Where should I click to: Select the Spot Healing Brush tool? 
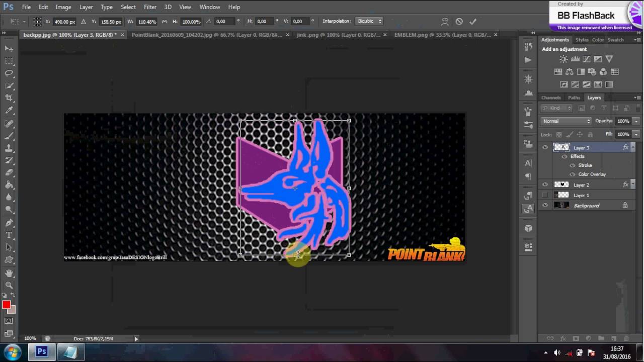click(x=9, y=124)
